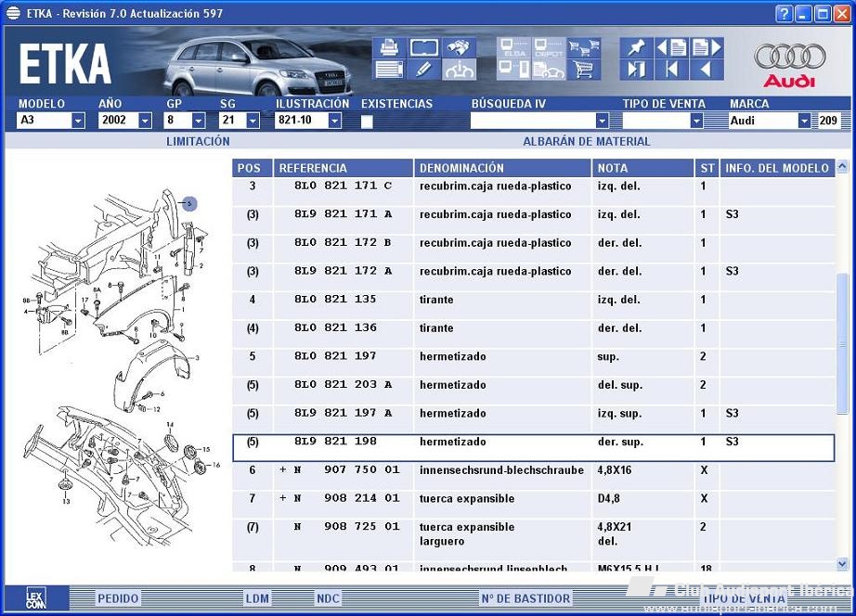Click the car info icon below the binoculars

459,70
